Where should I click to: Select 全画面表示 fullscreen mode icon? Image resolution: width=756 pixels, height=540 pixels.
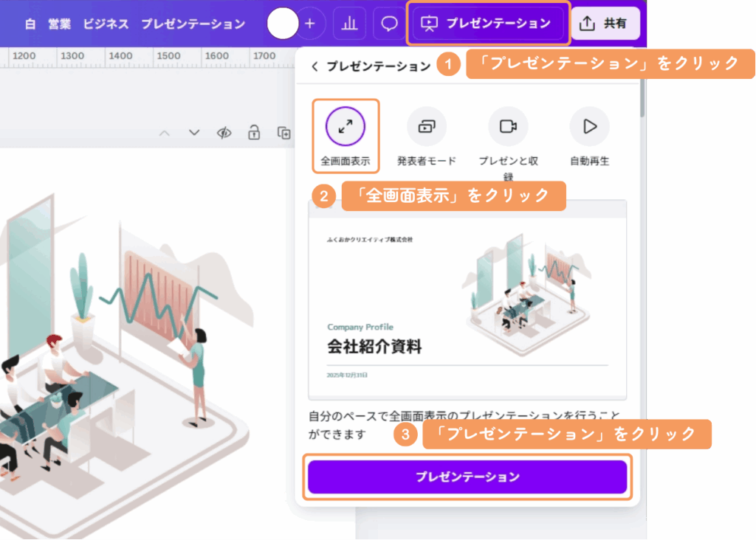click(346, 127)
